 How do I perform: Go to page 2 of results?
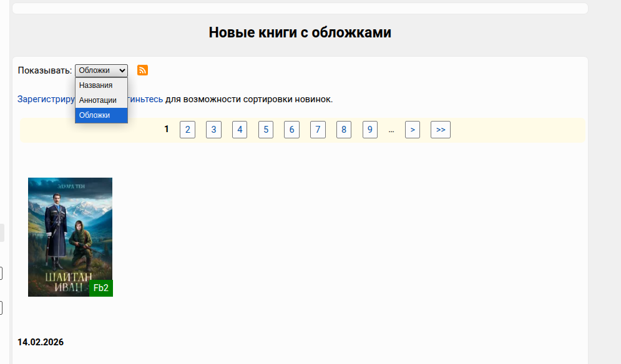click(187, 130)
